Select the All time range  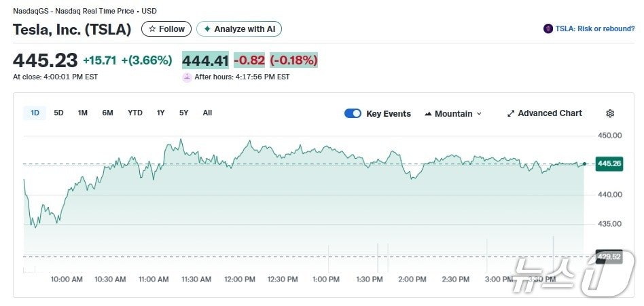coord(207,113)
